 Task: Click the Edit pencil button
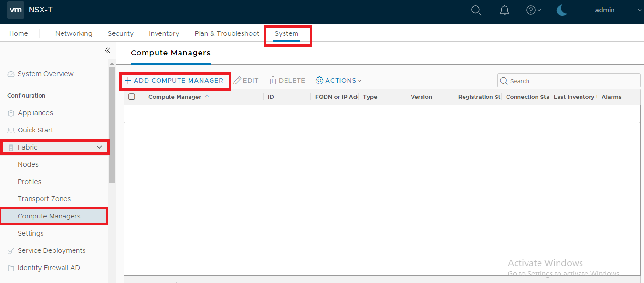pos(246,81)
